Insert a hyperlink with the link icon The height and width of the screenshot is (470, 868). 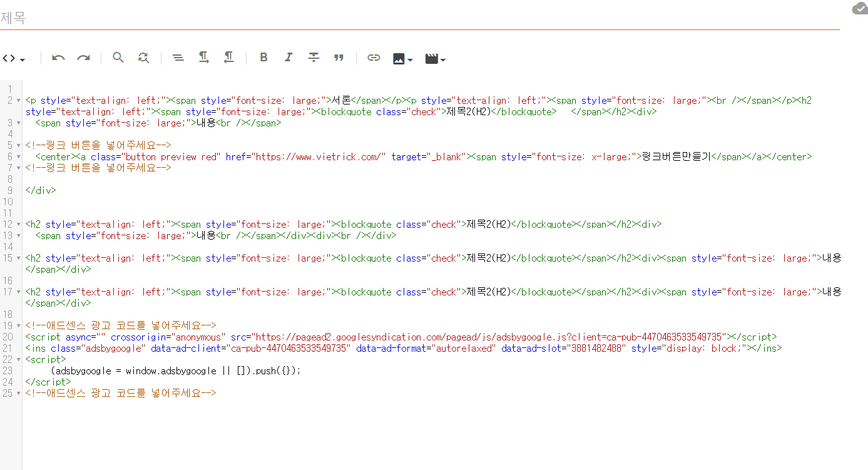coord(374,57)
